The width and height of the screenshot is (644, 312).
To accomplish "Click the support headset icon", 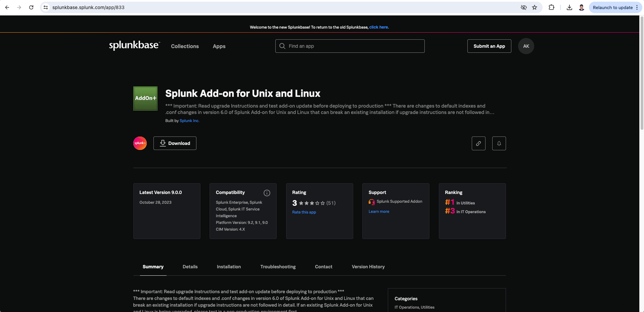I will pos(372,202).
